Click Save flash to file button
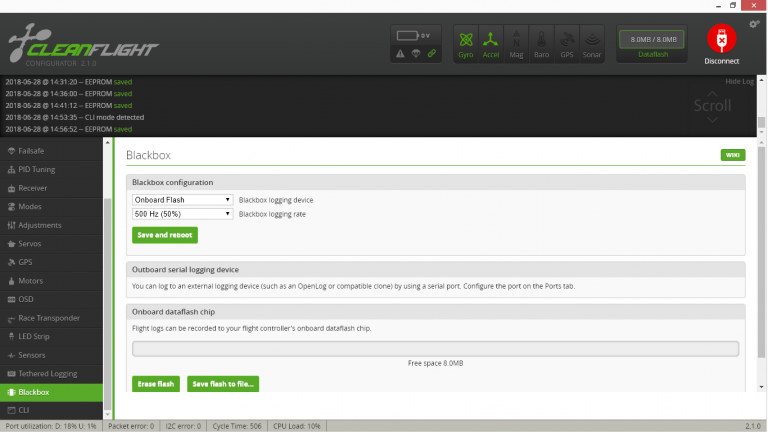Viewport: 768px width, 432px height. pyautogui.click(x=222, y=384)
